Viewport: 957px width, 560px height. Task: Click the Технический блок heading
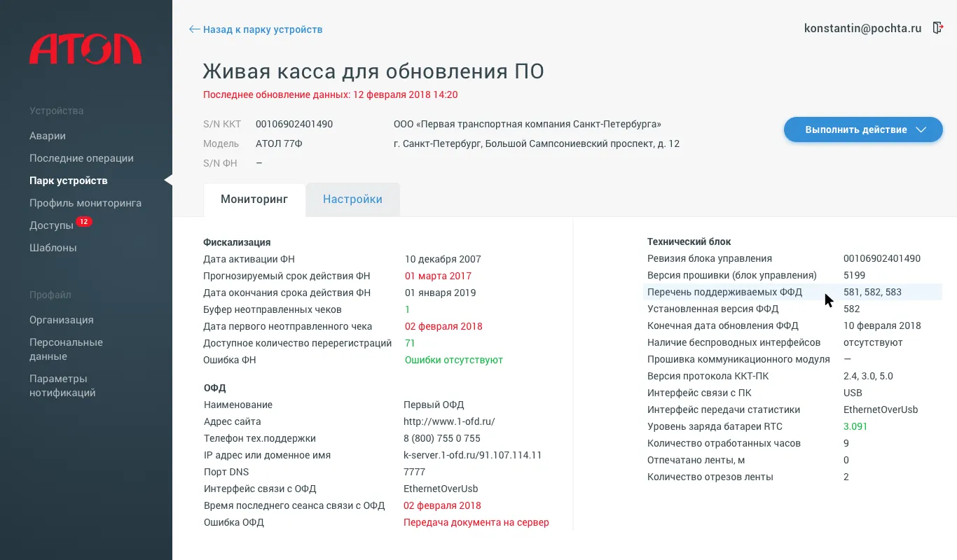689,241
